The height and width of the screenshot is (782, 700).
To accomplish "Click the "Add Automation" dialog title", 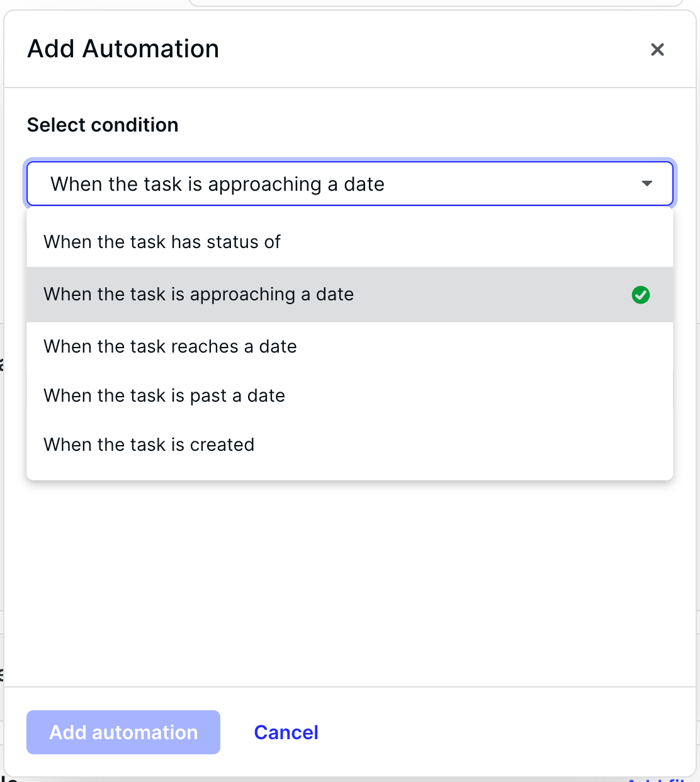I will click(123, 49).
